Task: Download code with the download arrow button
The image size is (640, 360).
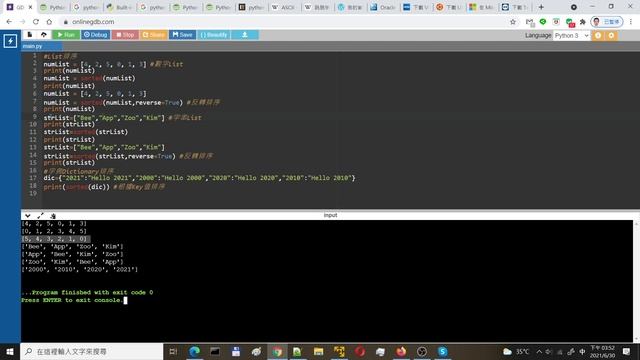Action: [244, 35]
